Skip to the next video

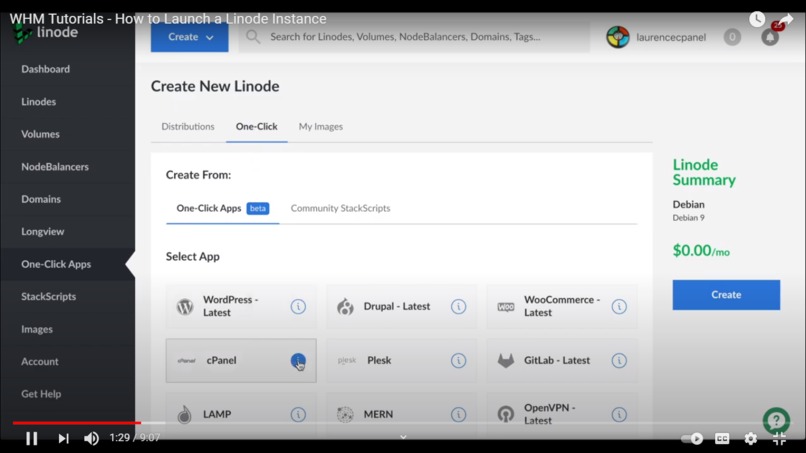[63, 438]
